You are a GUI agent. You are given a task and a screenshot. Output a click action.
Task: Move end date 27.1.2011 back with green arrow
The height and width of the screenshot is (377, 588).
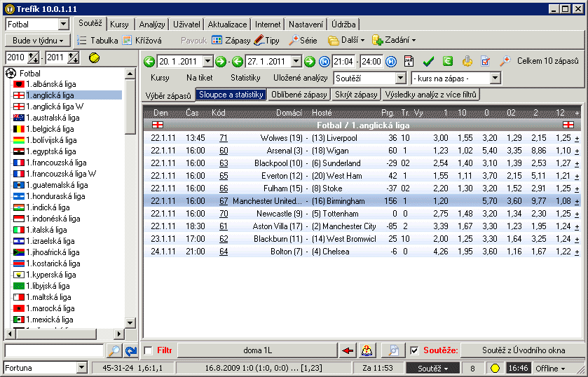point(238,61)
